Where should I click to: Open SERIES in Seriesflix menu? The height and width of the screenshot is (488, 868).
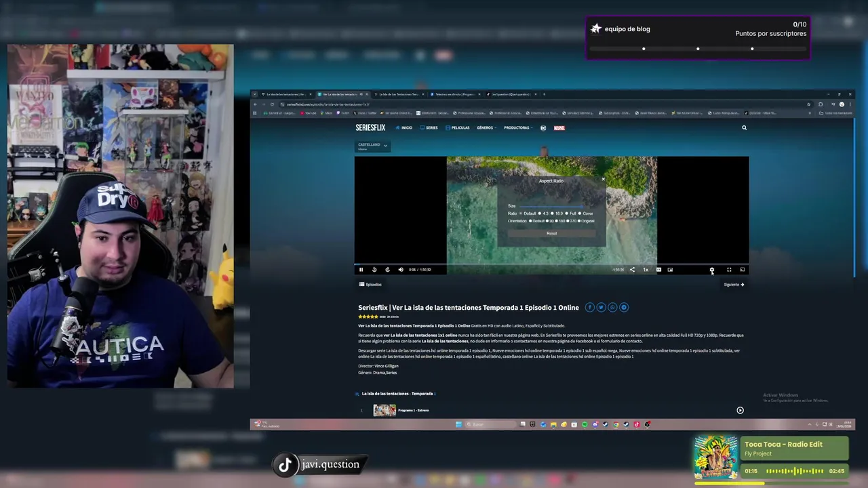429,127
